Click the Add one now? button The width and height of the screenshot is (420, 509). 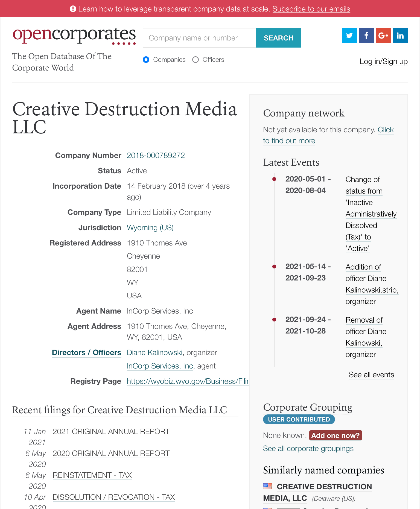click(336, 435)
